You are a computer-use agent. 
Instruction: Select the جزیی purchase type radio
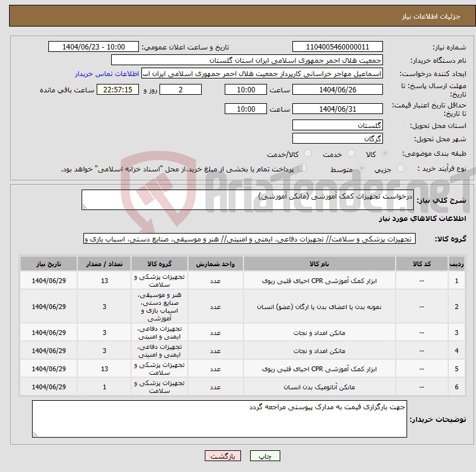(x=400, y=168)
